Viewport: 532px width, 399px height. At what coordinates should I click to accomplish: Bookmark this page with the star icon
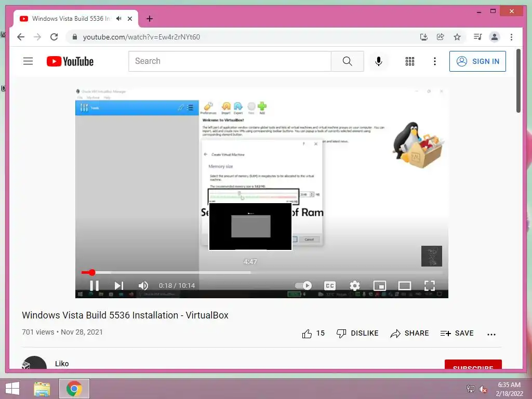click(457, 37)
